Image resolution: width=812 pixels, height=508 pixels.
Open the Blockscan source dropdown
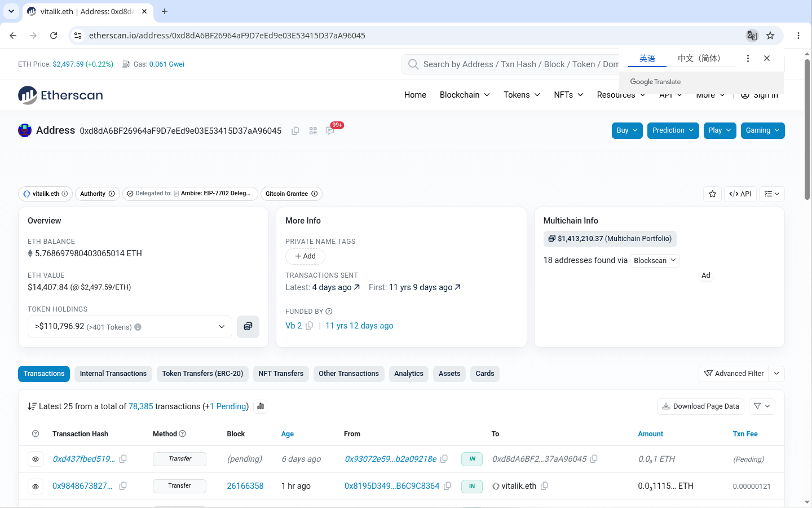coord(655,261)
